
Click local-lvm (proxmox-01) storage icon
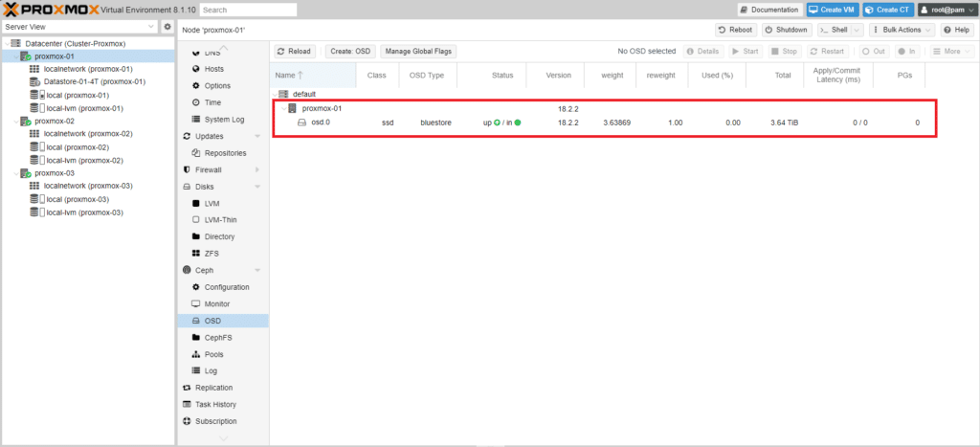[37, 108]
